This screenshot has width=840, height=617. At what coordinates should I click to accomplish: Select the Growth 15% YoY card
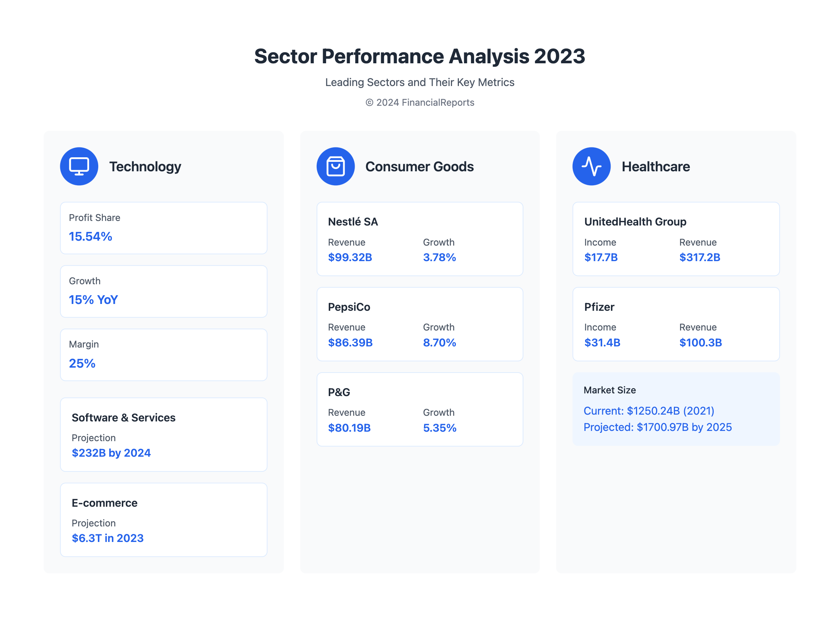tap(163, 291)
